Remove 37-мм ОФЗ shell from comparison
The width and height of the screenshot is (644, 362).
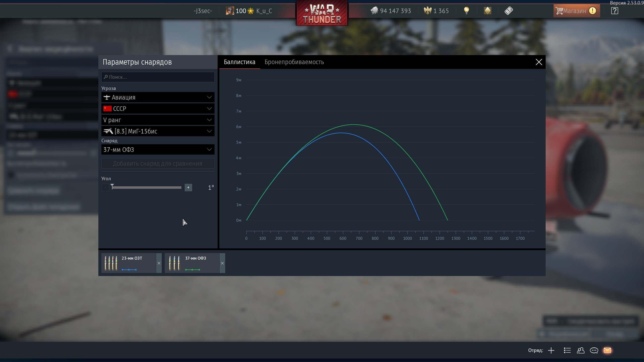point(222,263)
